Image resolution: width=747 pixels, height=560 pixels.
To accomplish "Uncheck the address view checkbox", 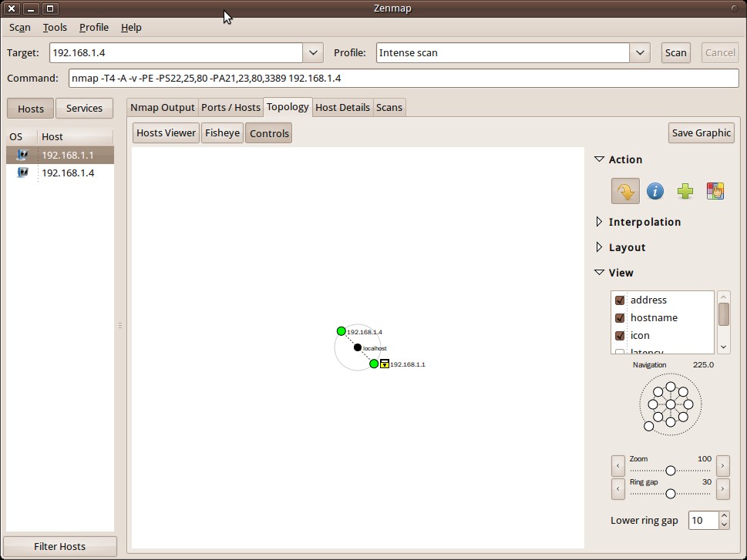I will coord(620,300).
